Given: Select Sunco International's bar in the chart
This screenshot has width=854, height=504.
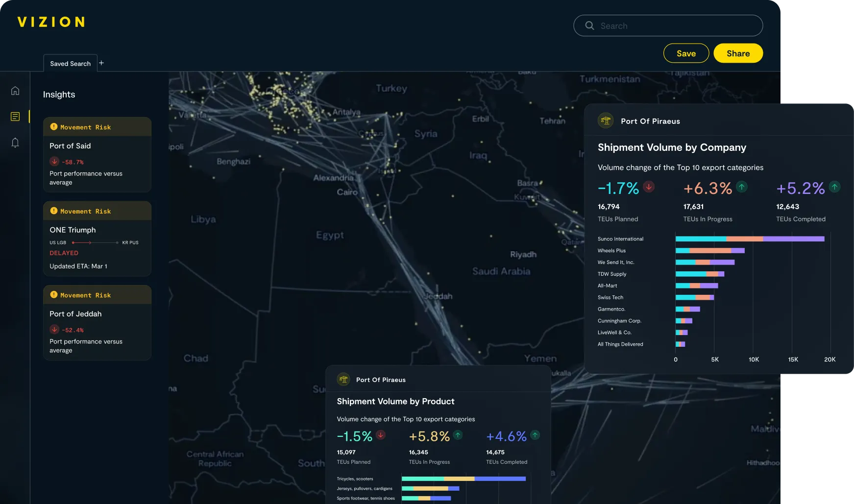Looking at the screenshot, I should coord(750,239).
